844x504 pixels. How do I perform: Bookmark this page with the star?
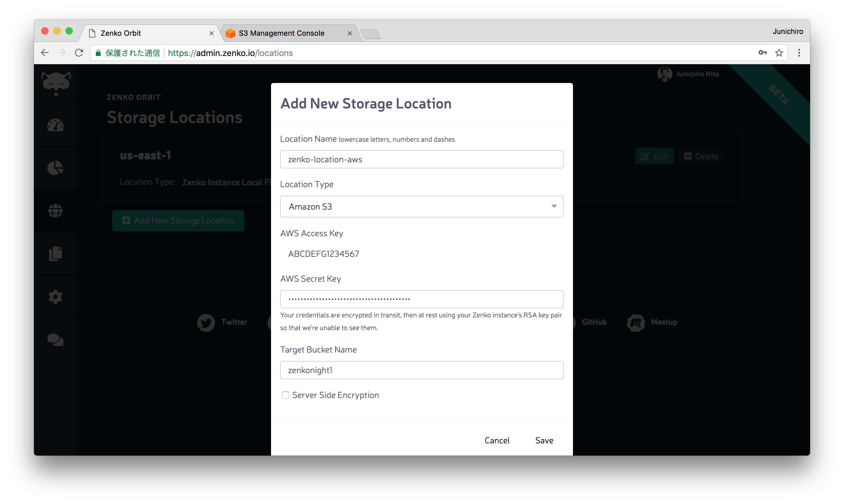click(779, 53)
